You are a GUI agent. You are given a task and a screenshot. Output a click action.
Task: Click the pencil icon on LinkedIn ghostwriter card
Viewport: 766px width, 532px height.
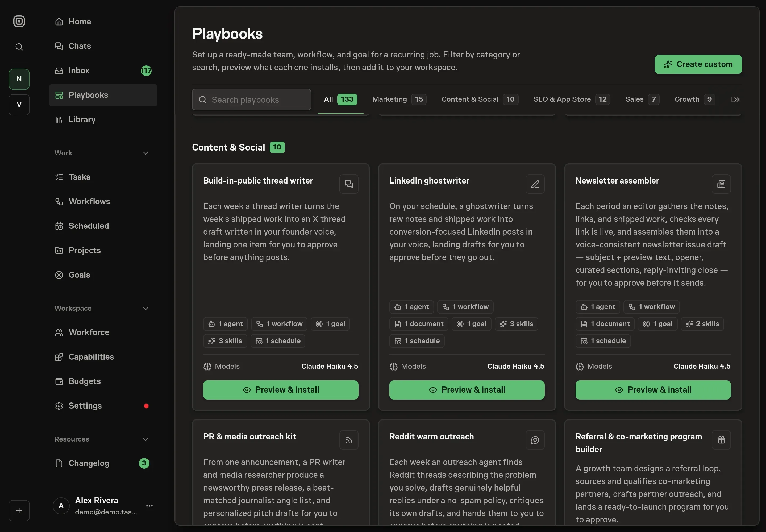pos(535,184)
